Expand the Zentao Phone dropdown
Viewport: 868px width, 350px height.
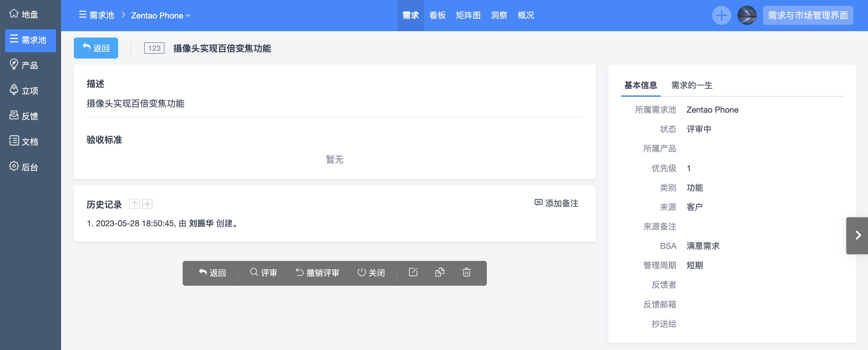click(x=160, y=16)
